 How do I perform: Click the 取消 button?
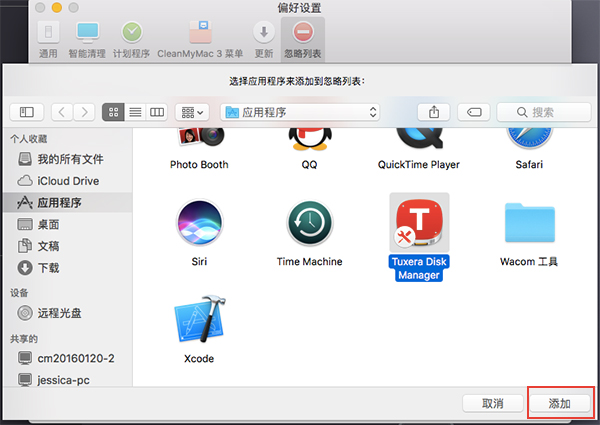click(x=492, y=403)
